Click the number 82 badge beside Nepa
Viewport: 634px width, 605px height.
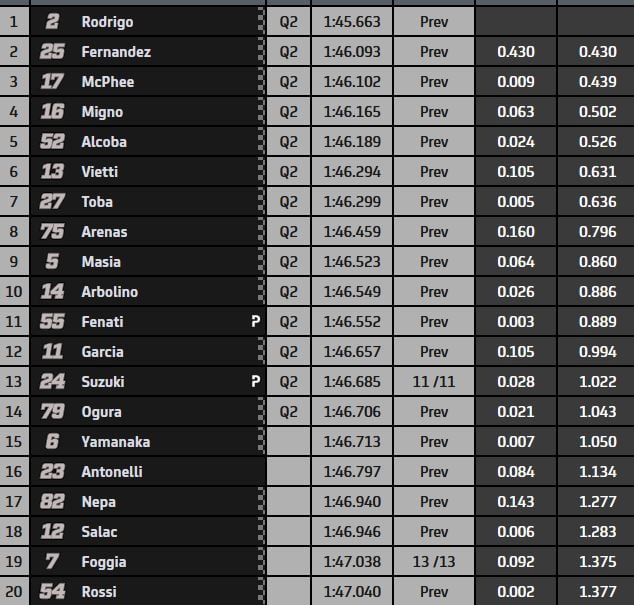tap(53, 502)
